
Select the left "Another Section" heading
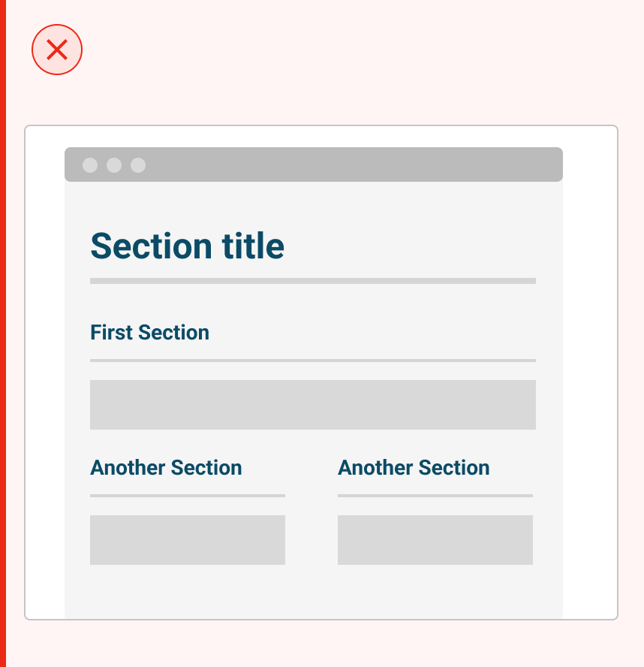click(166, 468)
